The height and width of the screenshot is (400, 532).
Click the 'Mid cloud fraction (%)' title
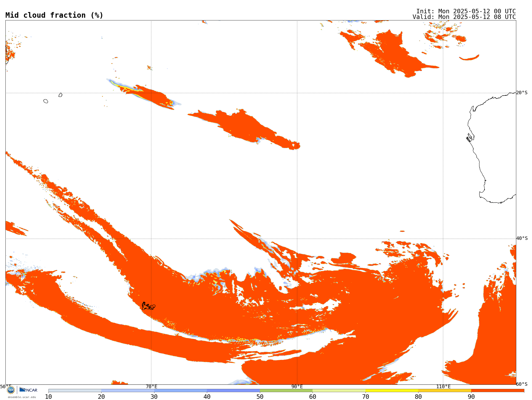(54, 15)
